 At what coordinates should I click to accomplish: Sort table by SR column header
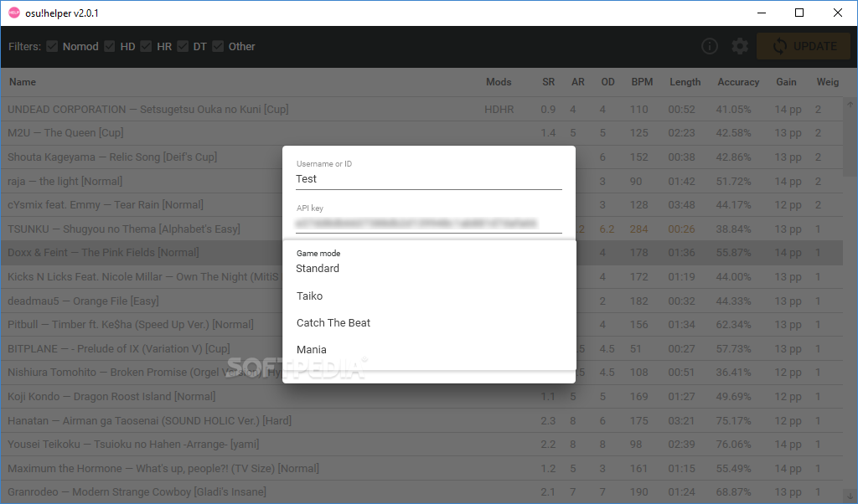[548, 82]
